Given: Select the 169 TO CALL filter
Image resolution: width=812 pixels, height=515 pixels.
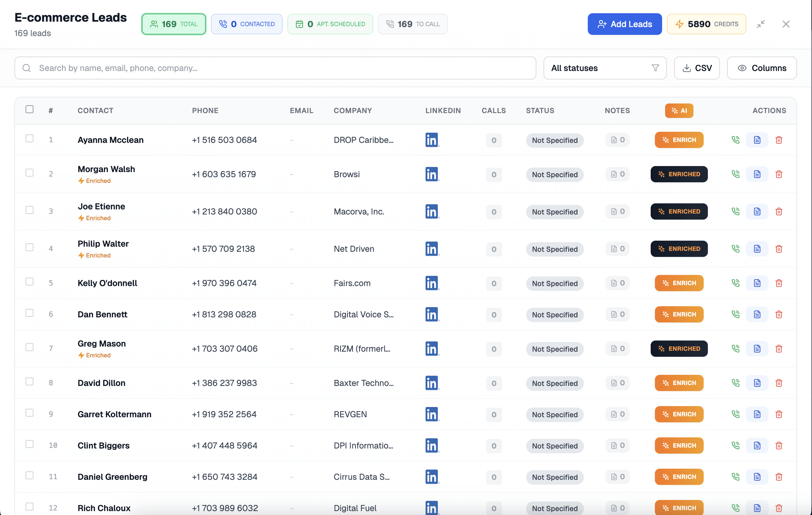Looking at the screenshot, I should tap(413, 24).
